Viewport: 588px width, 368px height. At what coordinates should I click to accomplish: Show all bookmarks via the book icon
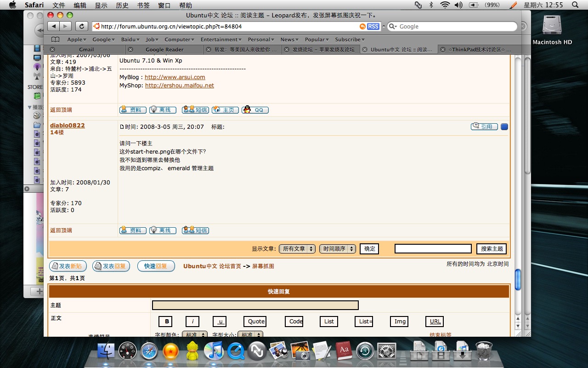pos(56,40)
